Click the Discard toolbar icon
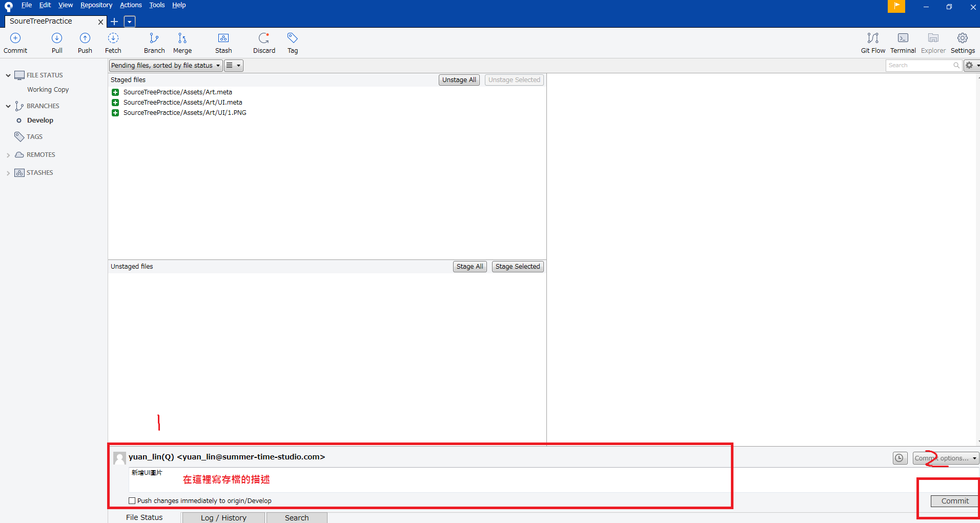The image size is (980, 523). coord(264,38)
